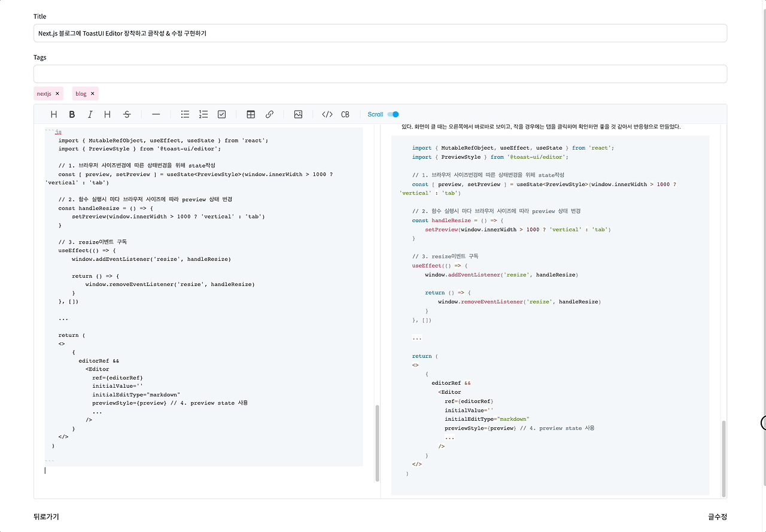Open the Headings tool before Bold
Viewport: 766px width, 532px height.
click(54, 114)
